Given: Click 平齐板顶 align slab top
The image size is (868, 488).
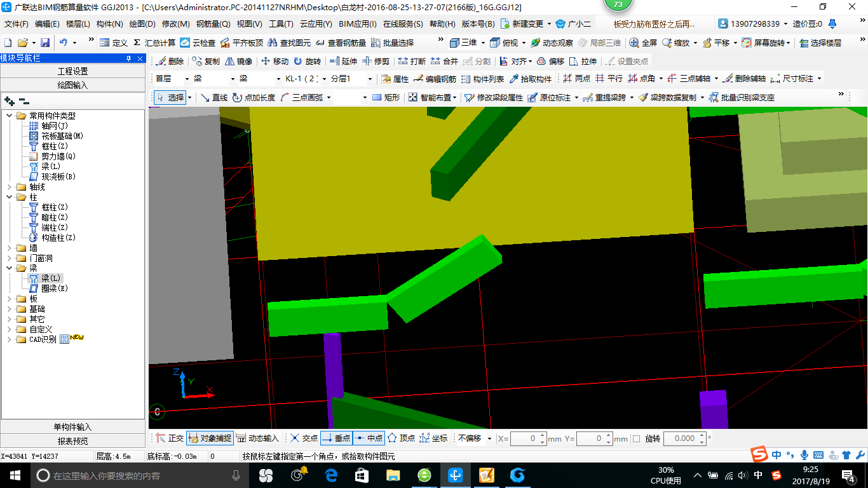Looking at the screenshot, I should 242,43.
